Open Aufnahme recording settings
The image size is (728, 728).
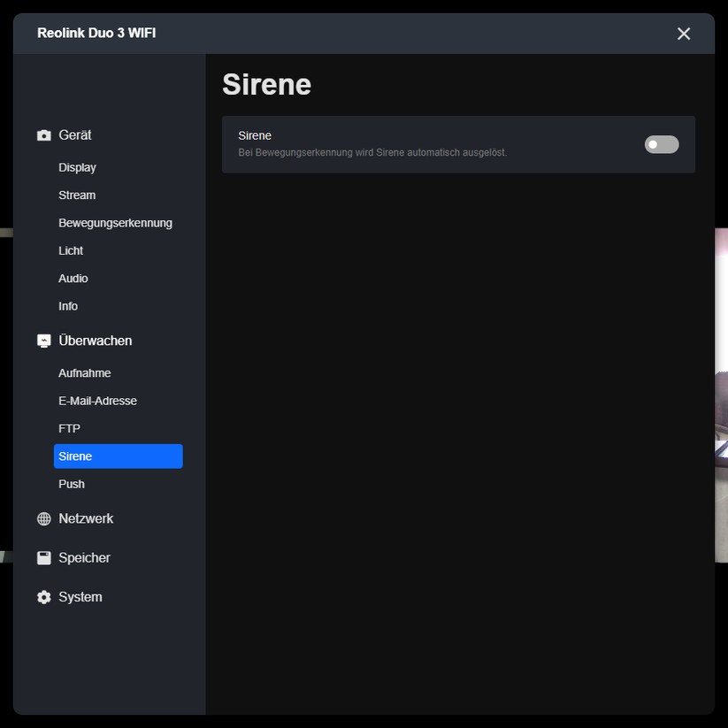coord(84,373)
